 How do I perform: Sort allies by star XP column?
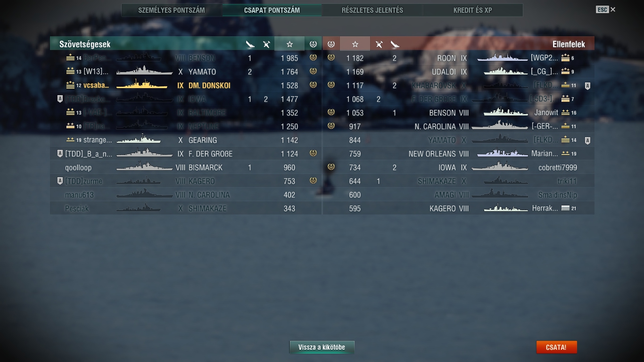[x=289, y=44]
